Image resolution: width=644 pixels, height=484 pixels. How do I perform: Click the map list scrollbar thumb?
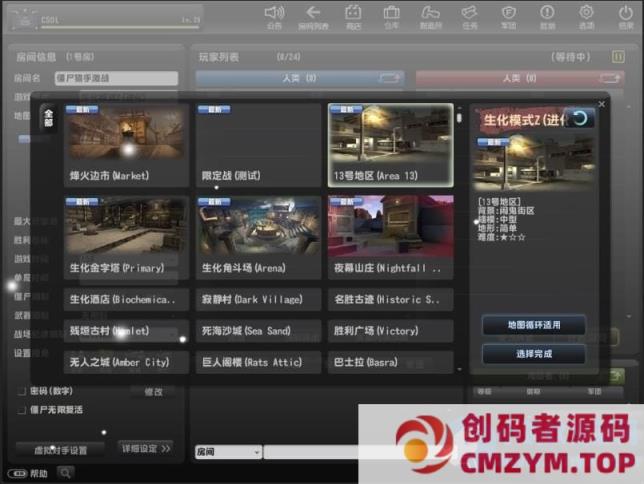click(x=459, y=118)
